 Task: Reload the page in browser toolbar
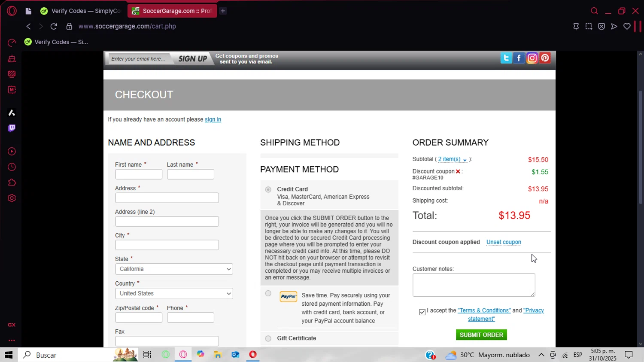coord(54,26)
